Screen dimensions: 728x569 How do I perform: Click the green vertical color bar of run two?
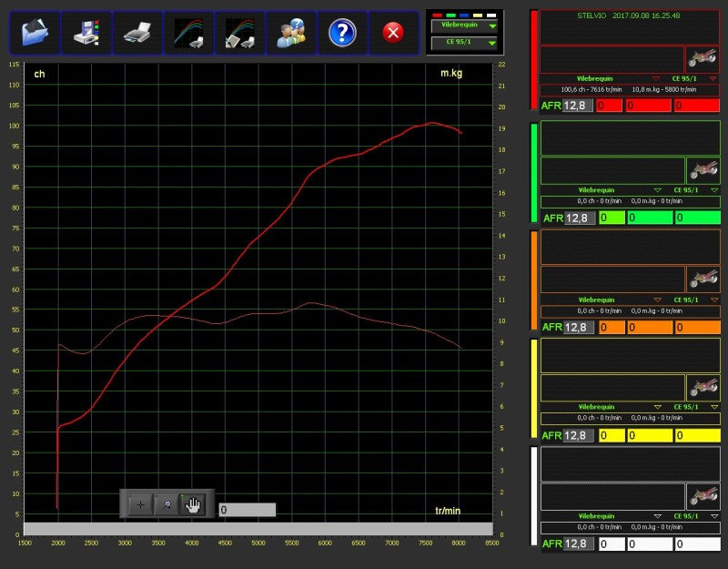534,173
